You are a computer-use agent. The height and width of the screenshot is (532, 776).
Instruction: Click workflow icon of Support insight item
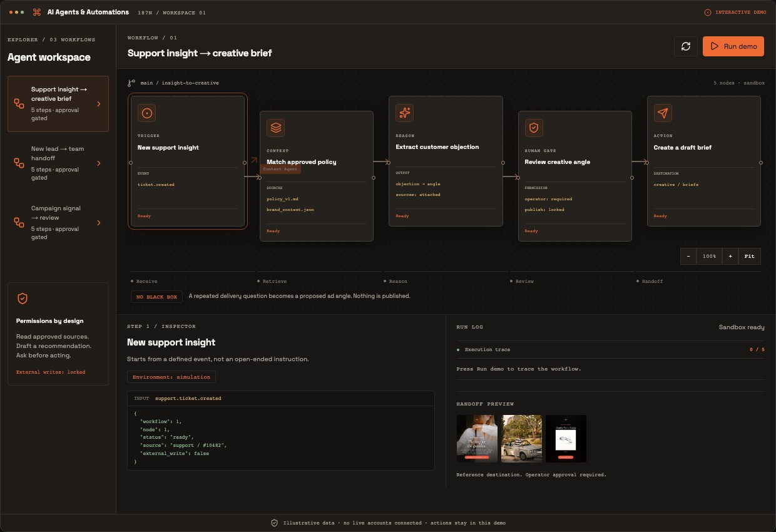[x=19, y=104]
